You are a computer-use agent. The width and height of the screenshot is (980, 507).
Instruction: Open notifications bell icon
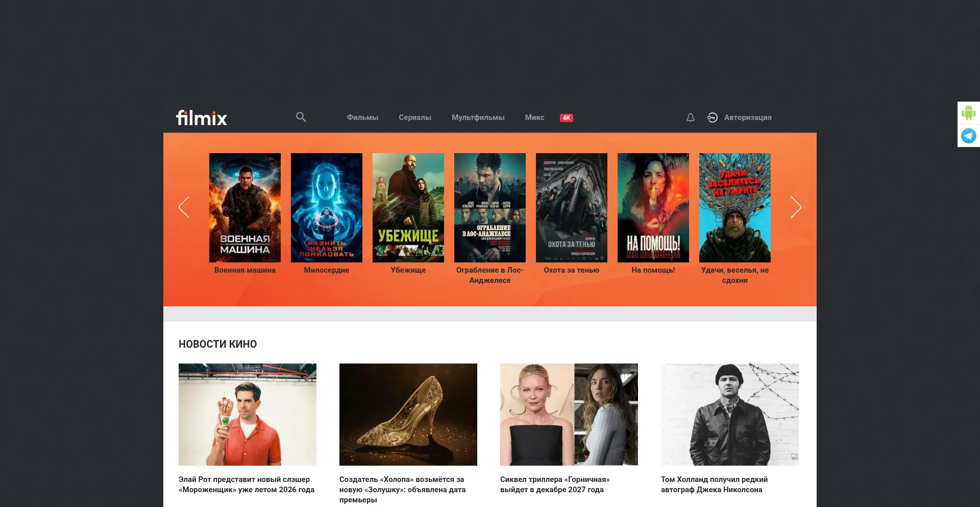(x=690, y=117)
